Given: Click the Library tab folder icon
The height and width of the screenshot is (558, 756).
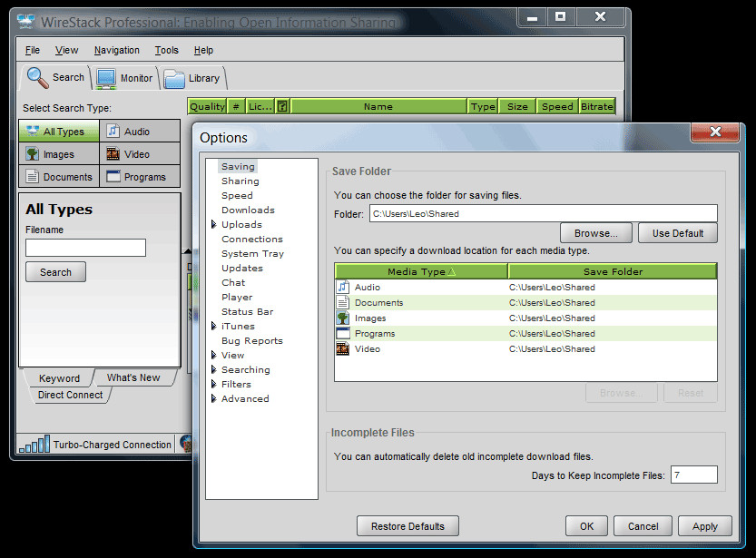Looking at the screenshot, I should [174, 79].
